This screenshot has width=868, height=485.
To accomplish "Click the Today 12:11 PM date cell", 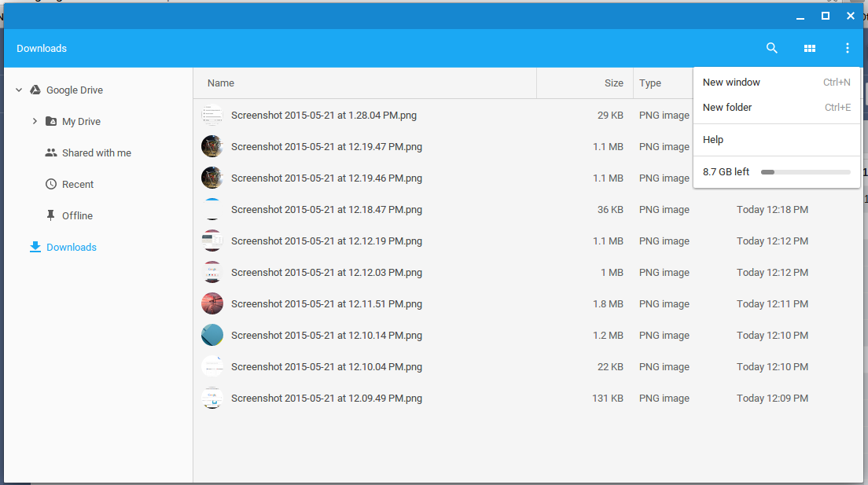I will (x=772, y=304).
